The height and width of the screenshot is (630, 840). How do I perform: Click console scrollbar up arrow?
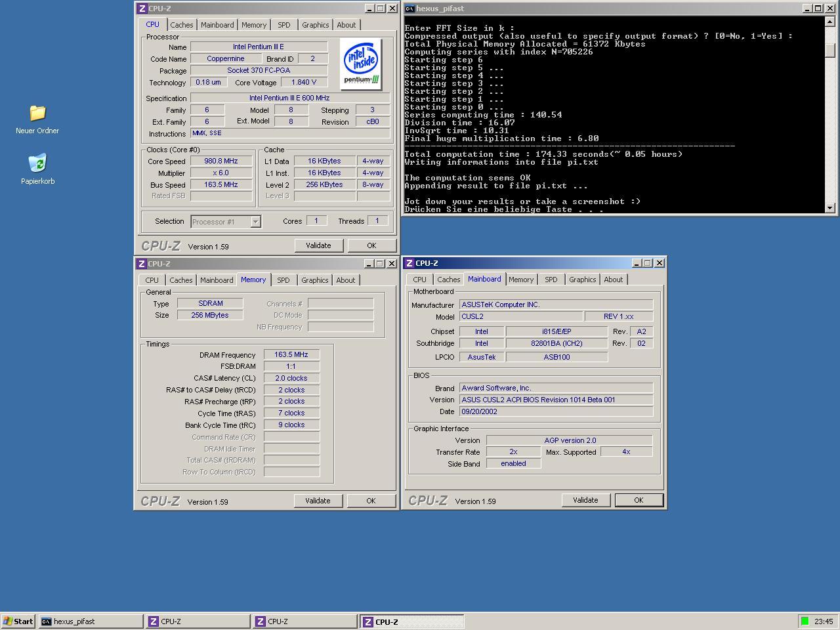click(x=830, y=22)
